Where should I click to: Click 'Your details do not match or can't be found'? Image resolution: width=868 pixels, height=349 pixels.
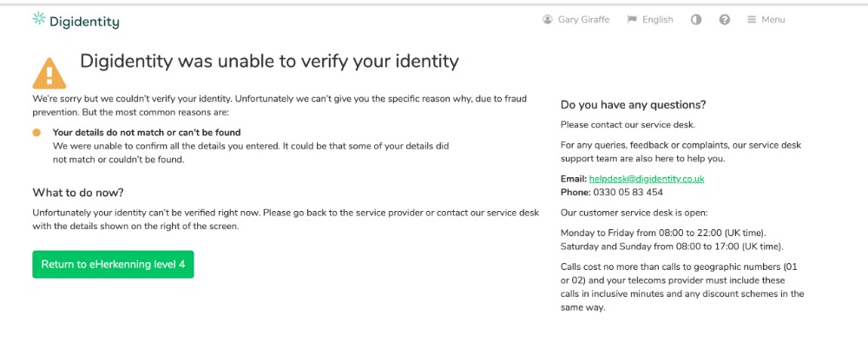click(x=147, y=133)
